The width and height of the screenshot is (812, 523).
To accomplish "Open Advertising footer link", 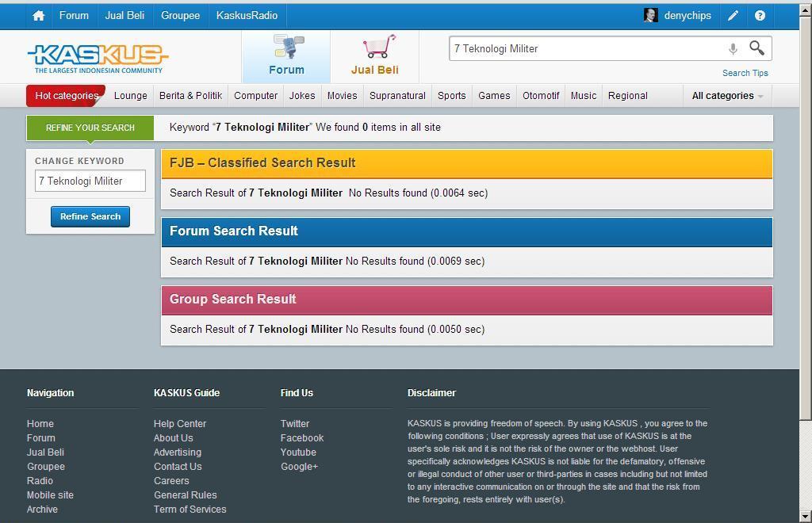I will (x=178, y=452).
